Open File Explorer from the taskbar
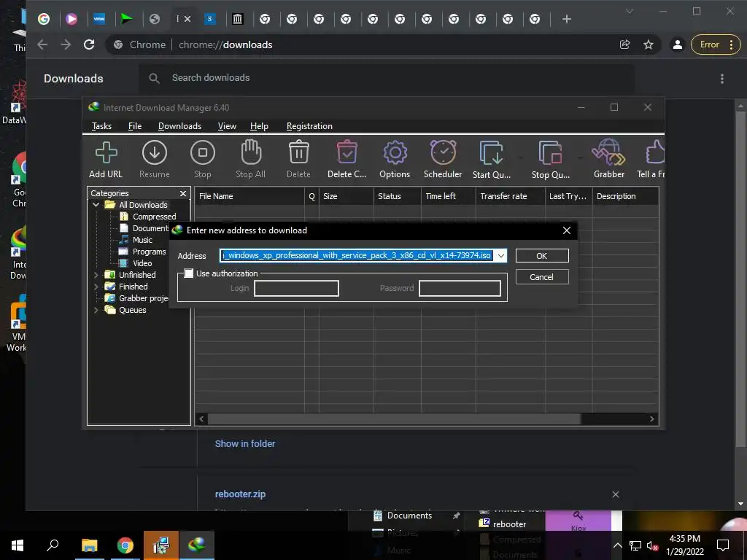747x560 pixels. pos(89,545)
